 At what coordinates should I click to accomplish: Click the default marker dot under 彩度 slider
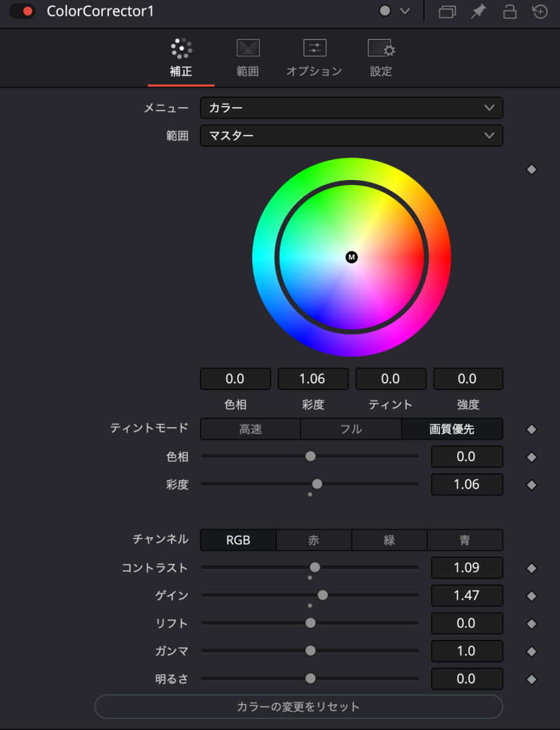[310, 495]
